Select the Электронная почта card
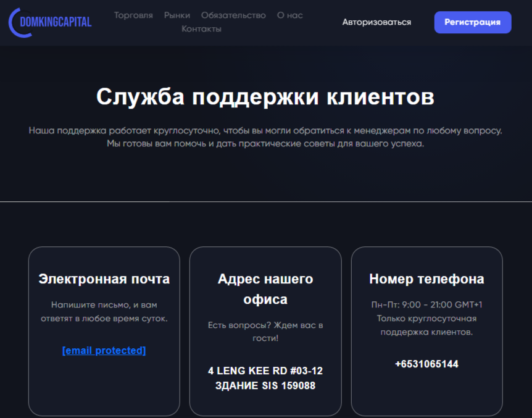This screenshot has height=418, width=532. tap(104, 331)
